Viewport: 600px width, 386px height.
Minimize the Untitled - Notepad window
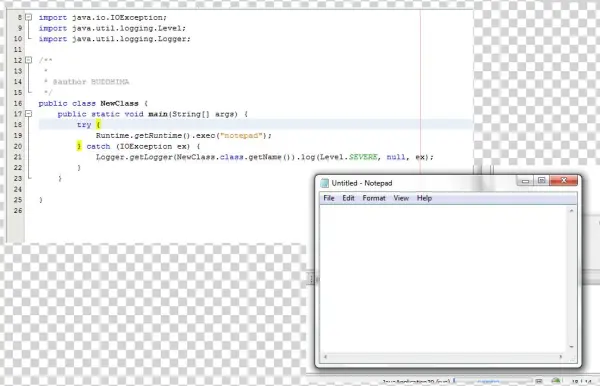tap(525, 181)
